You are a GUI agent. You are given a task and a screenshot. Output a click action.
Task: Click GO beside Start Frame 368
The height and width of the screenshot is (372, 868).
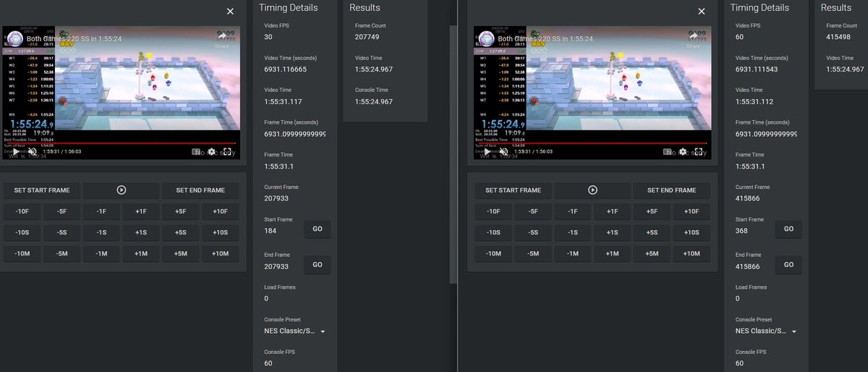point(788,229)
